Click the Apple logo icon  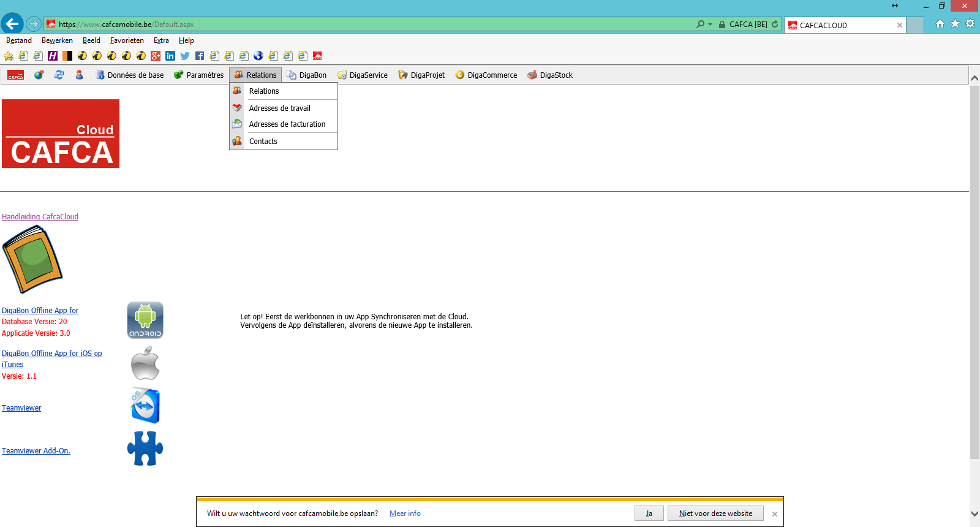145,363
